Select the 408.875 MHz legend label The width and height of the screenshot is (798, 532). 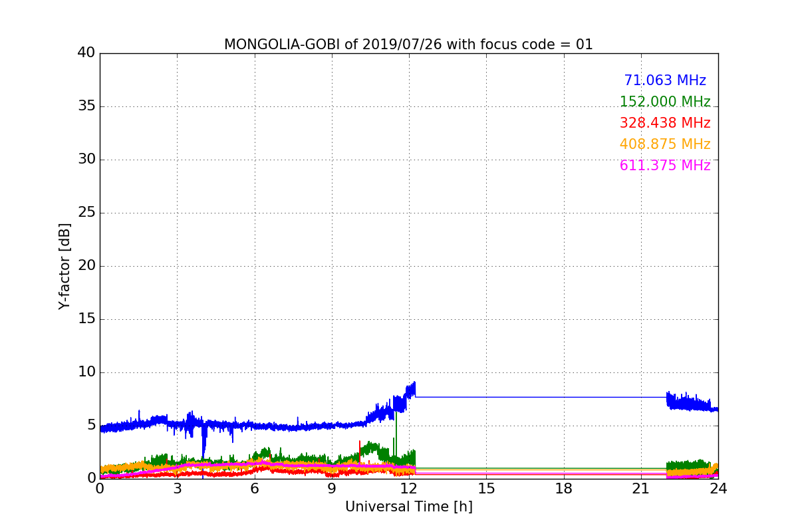(665, 144)
